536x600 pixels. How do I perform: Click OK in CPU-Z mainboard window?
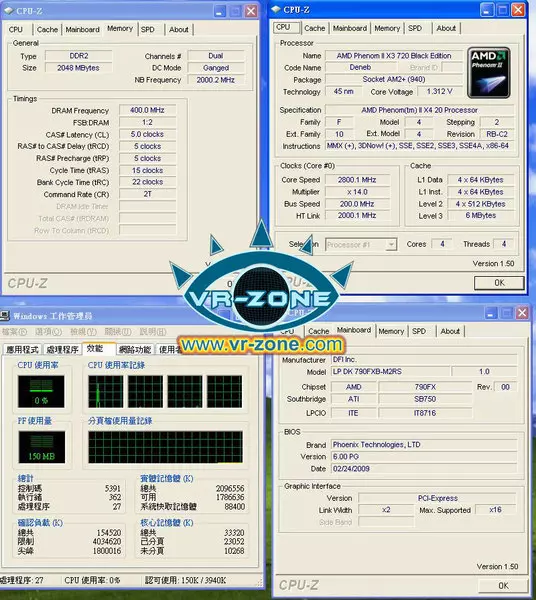503,585
